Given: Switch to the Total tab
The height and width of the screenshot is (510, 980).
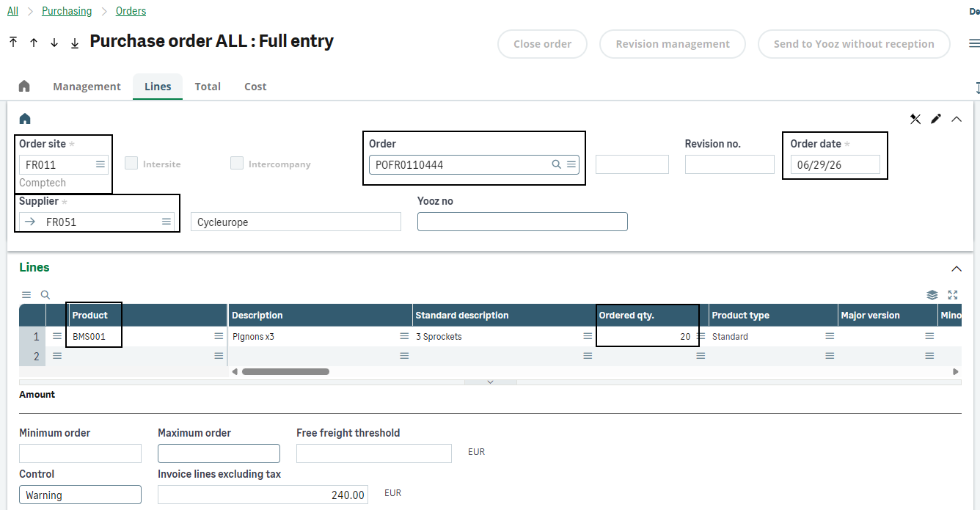Looking at the screenshot, I should tap(208, 86).
